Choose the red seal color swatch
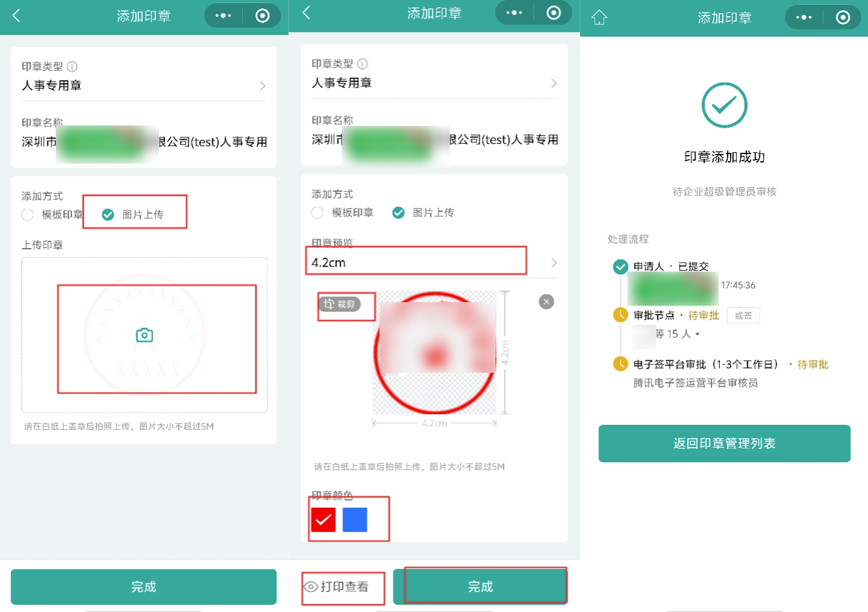This screenshot has width=868, height=612. click(323, 520)
